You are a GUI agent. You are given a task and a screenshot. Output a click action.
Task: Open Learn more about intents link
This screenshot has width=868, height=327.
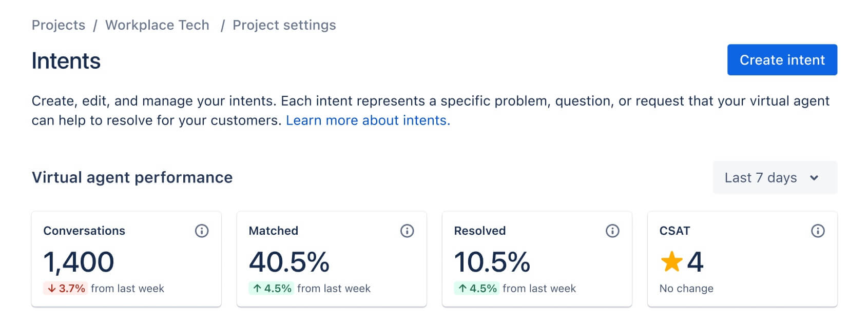pos(368,120)
